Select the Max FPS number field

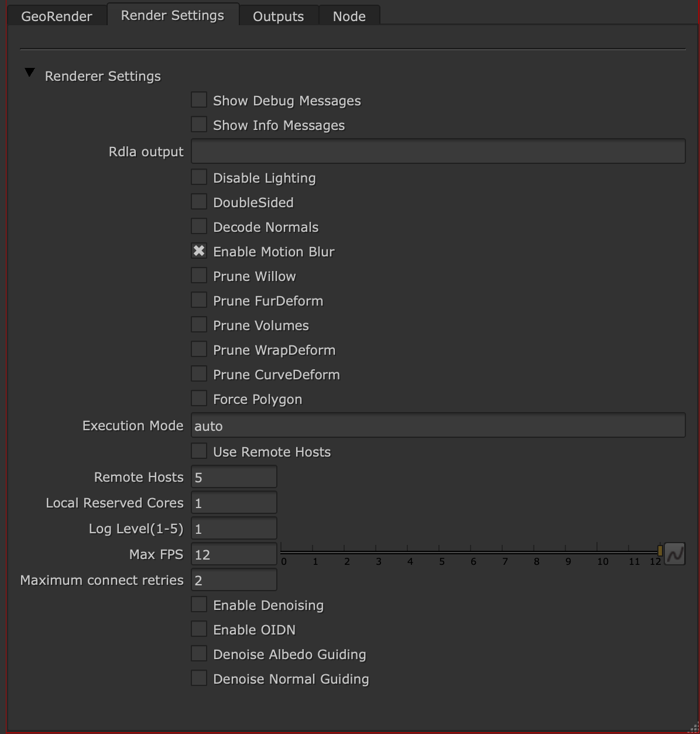point(234,554)
